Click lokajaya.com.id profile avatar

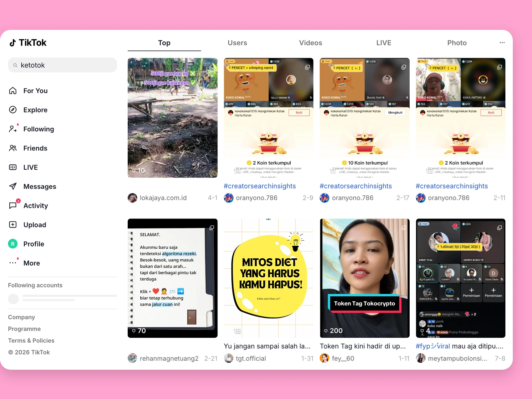(x=132, y=198)
